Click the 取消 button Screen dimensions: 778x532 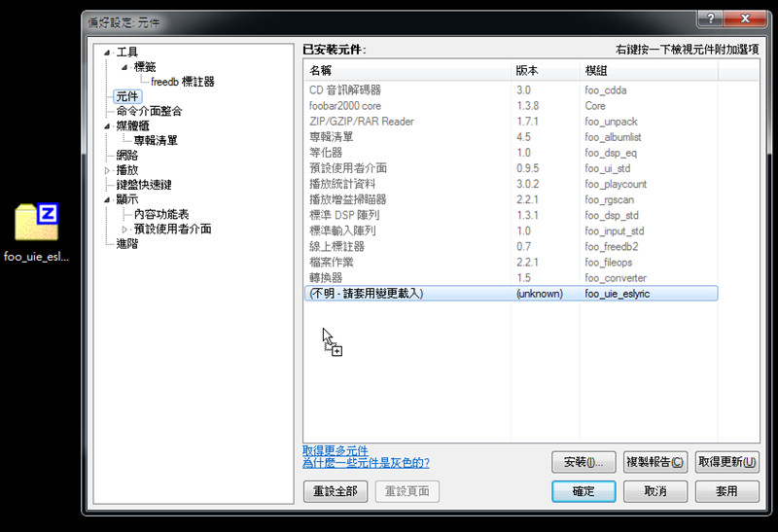(x=654, y=491)
